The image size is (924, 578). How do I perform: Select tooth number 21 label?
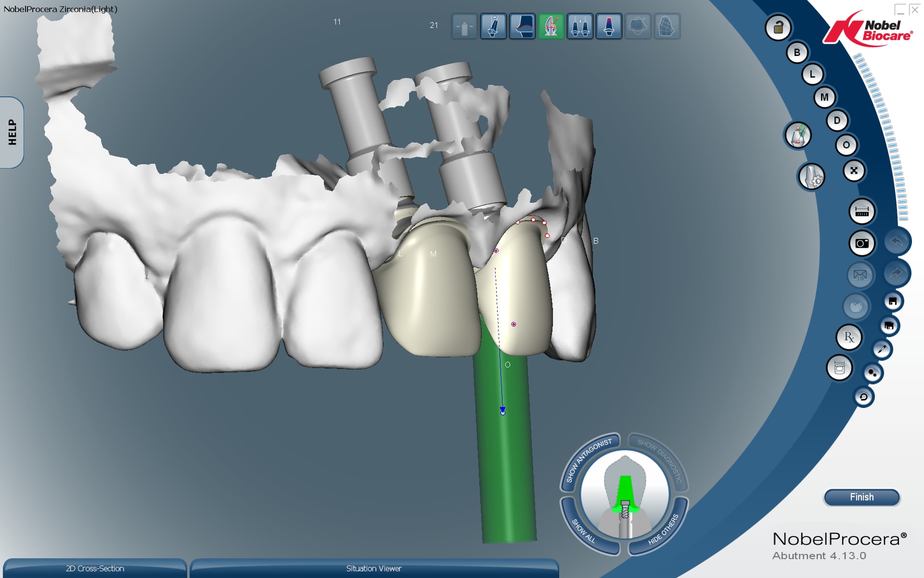(x=434, y=25)
